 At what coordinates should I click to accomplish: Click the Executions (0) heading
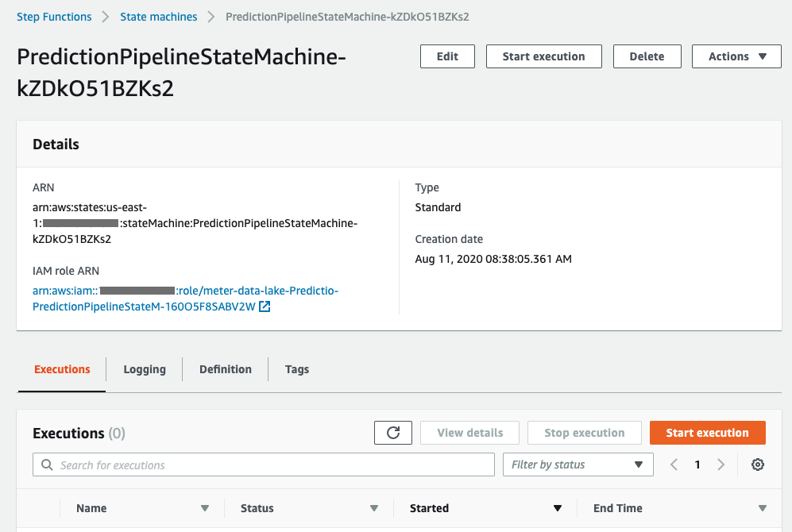[x=79, y=433]
